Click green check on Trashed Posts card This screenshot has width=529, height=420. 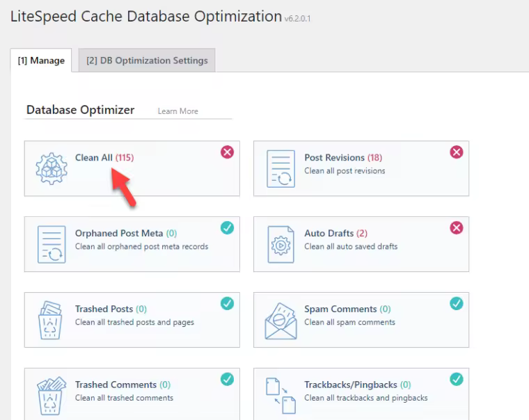click(x=227, y=303)
